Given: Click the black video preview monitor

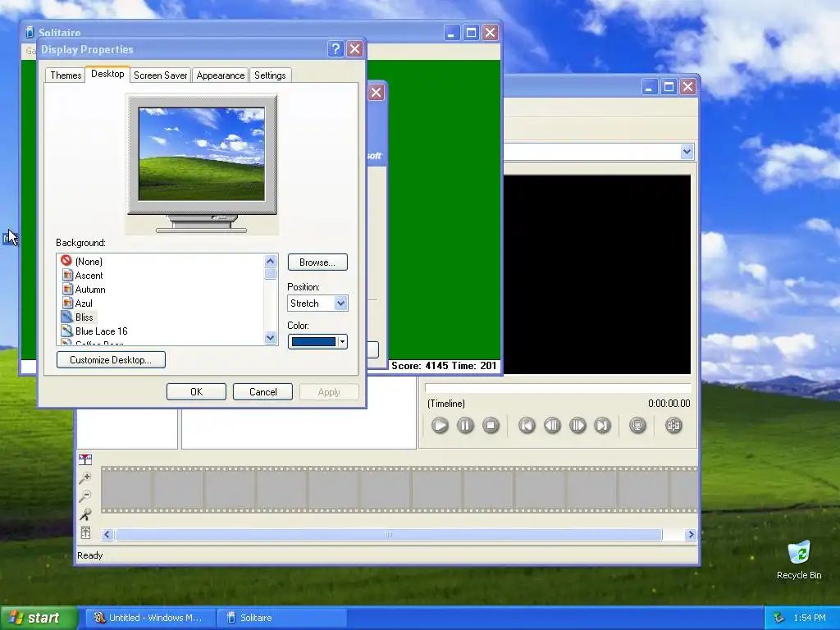Looking at the screenshot, I should (597, 274).
